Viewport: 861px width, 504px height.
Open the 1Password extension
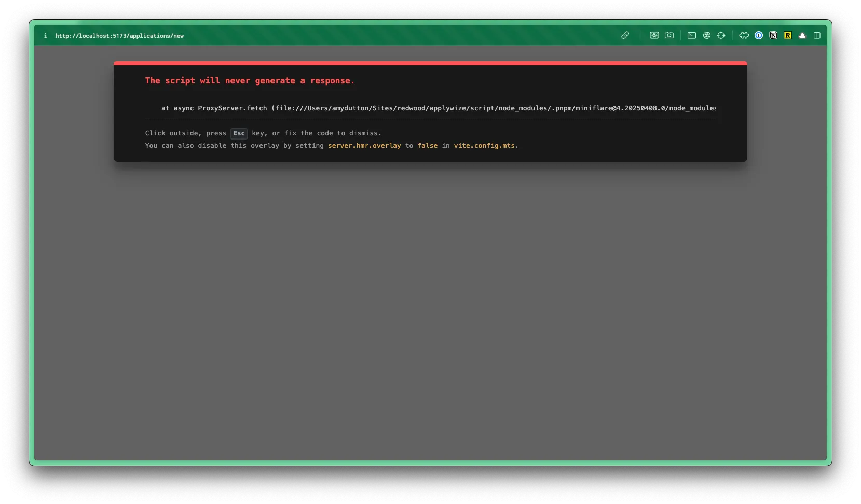pyautogui.click(x=759, y=35)
